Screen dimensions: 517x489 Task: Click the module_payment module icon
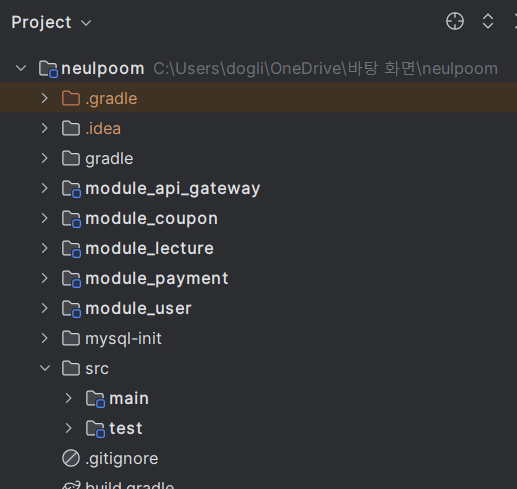(x=71, y=279)
